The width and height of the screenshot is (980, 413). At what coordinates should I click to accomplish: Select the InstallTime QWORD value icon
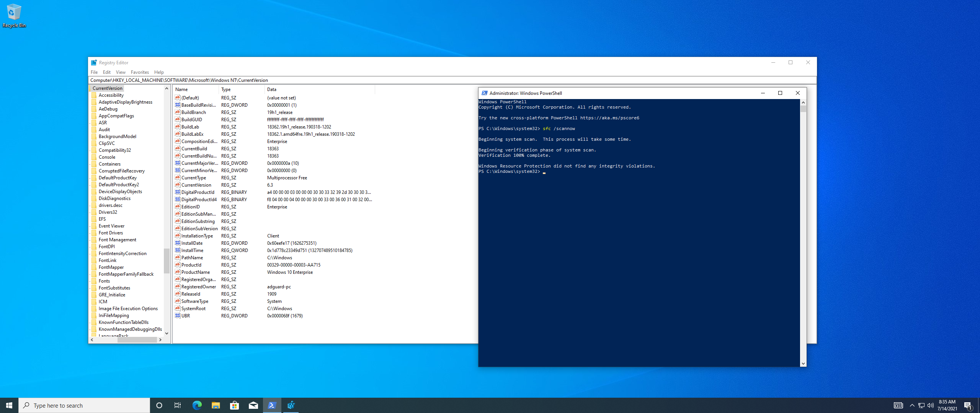[x=178, y=250]
